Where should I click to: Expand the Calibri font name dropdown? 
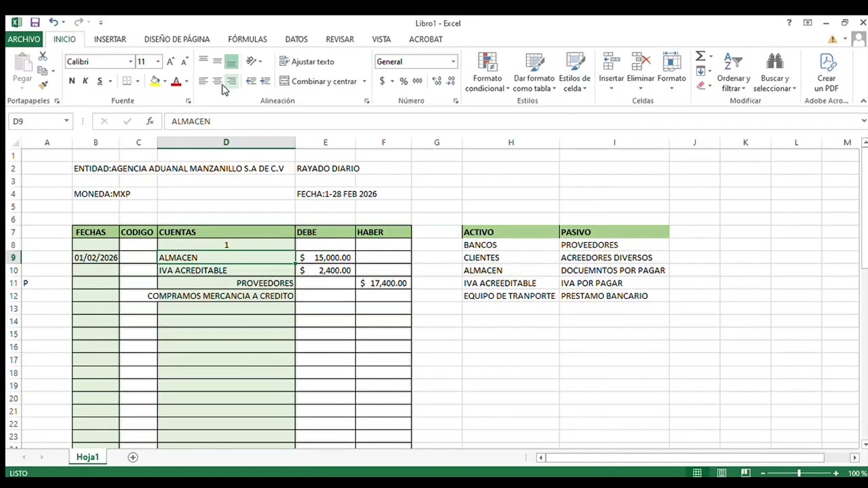coord(130,62)
